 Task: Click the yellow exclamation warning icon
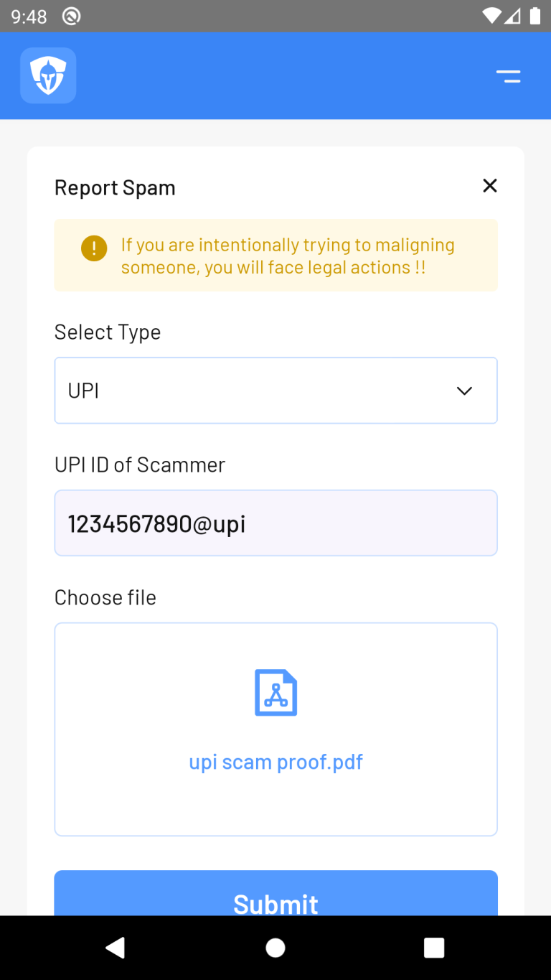(94, 248)
